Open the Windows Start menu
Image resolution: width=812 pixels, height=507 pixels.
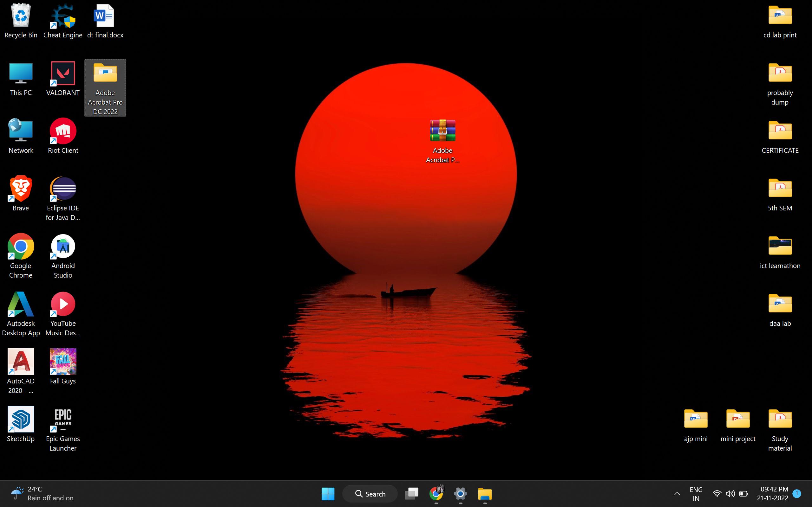tap(328, 494)
